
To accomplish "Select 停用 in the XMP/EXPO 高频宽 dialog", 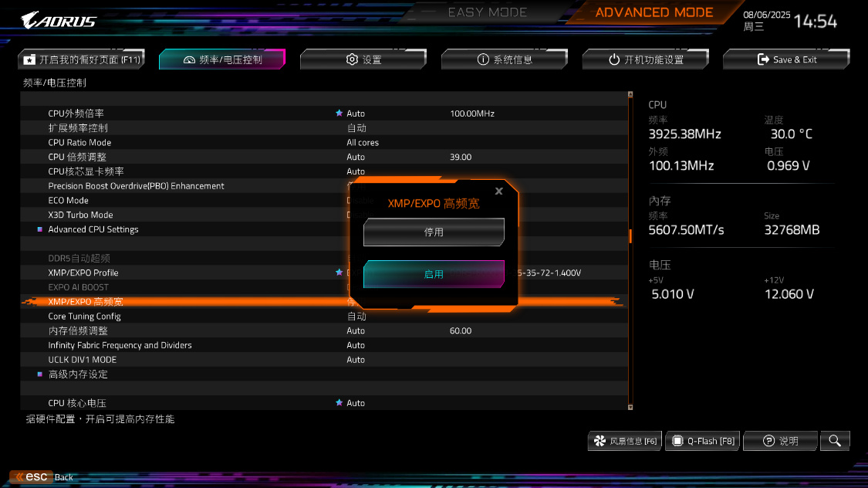I will 434,232.
